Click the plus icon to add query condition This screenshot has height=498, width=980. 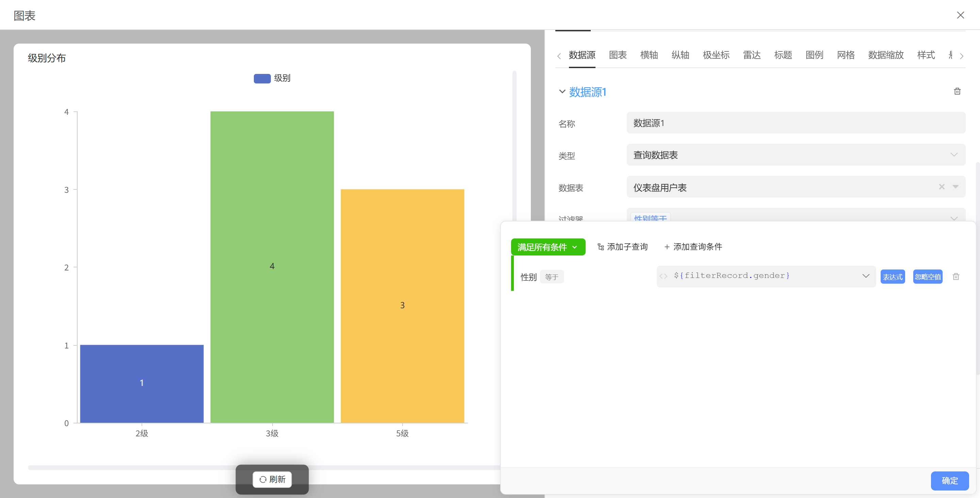pyautogui.click(x=667, y=247)
